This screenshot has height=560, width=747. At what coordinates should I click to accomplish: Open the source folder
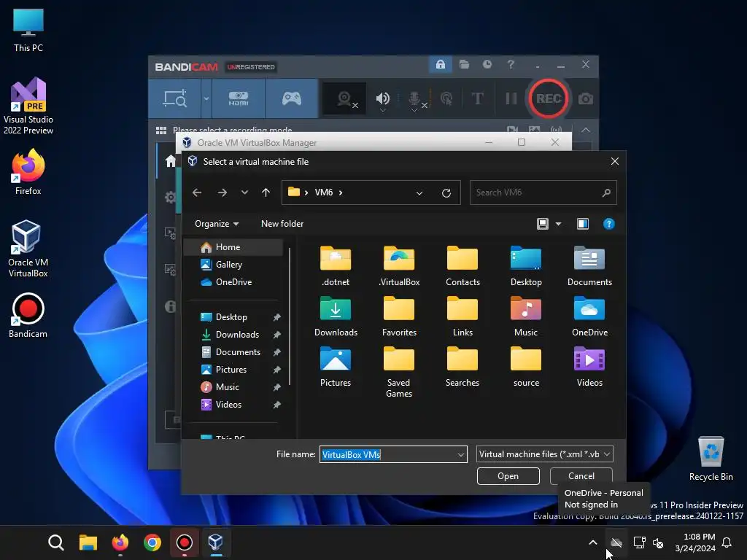tap(526, 367)
